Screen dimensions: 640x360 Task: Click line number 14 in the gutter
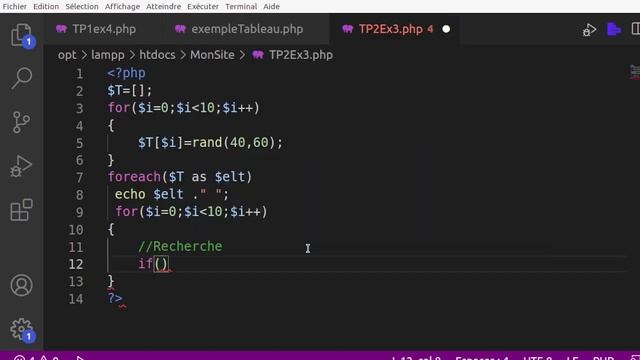point(76,299)
